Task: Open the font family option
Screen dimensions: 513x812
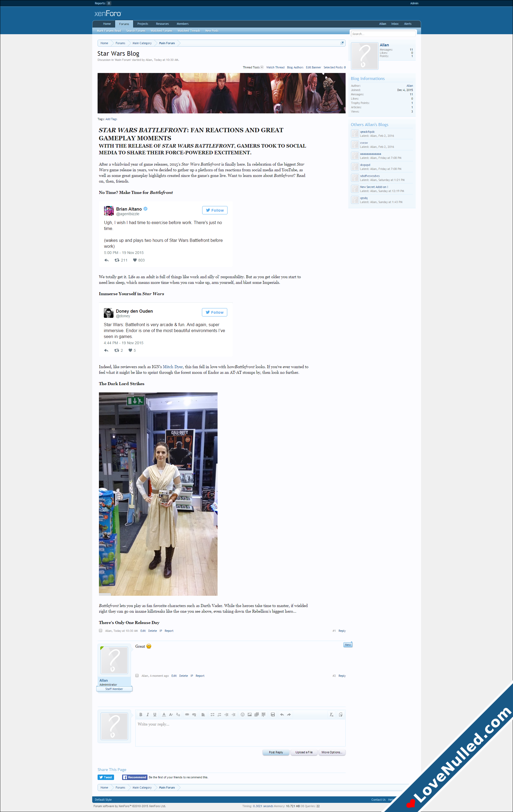Action: (178, 715)
